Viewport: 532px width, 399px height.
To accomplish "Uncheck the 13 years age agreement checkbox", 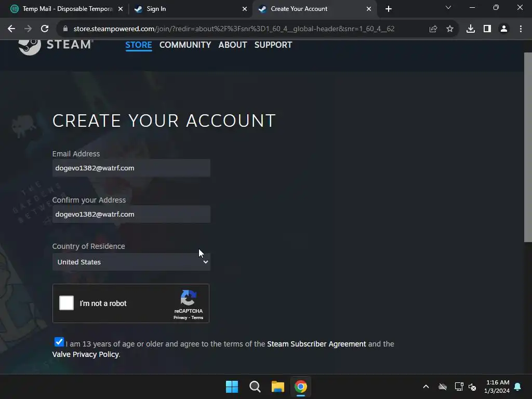I will point(59,342).
